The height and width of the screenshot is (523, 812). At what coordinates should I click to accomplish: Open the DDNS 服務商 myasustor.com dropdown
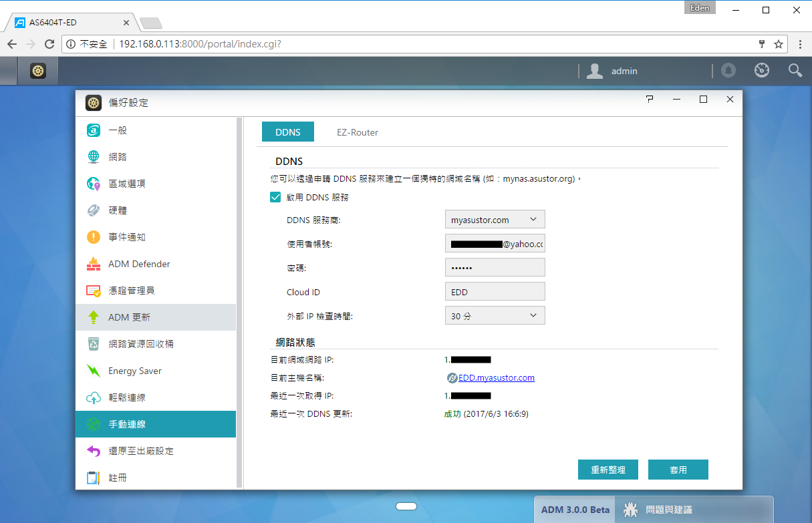click(x=495, y=220)
